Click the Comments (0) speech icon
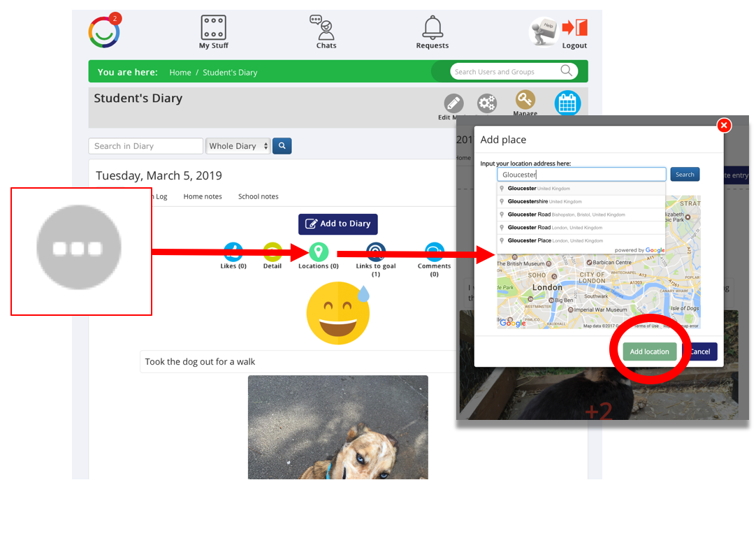This screenshot has height=545, width=756. pyautogui.click(x=435, y=252)
